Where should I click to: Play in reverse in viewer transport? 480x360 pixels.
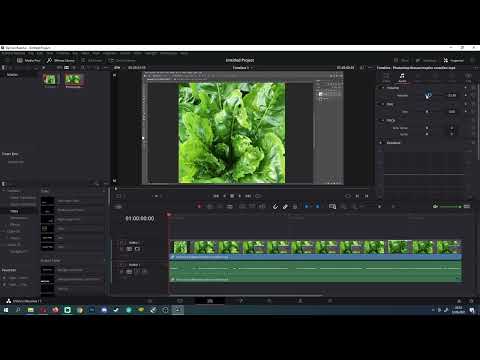click(224, 196)
